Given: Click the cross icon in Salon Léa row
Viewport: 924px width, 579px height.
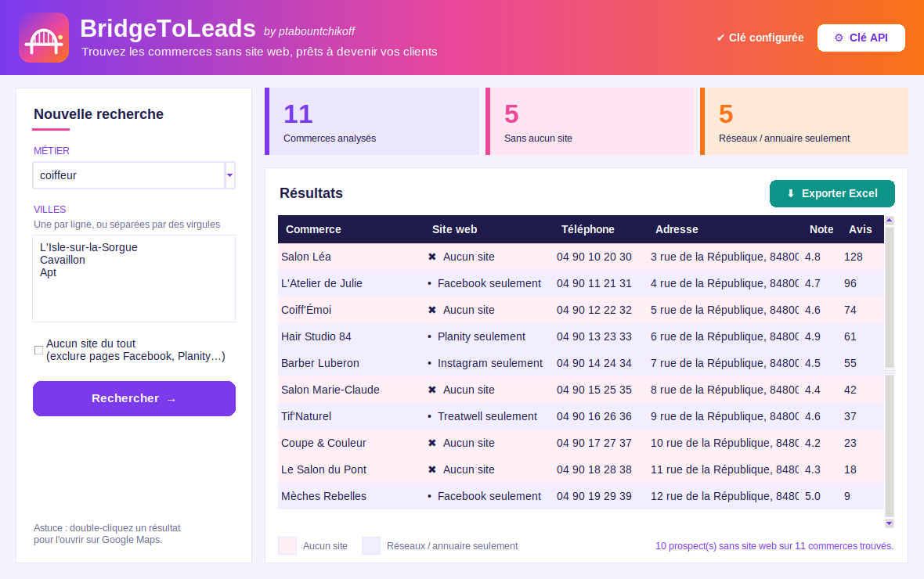Looking at the screenshot, I should 432,257.
